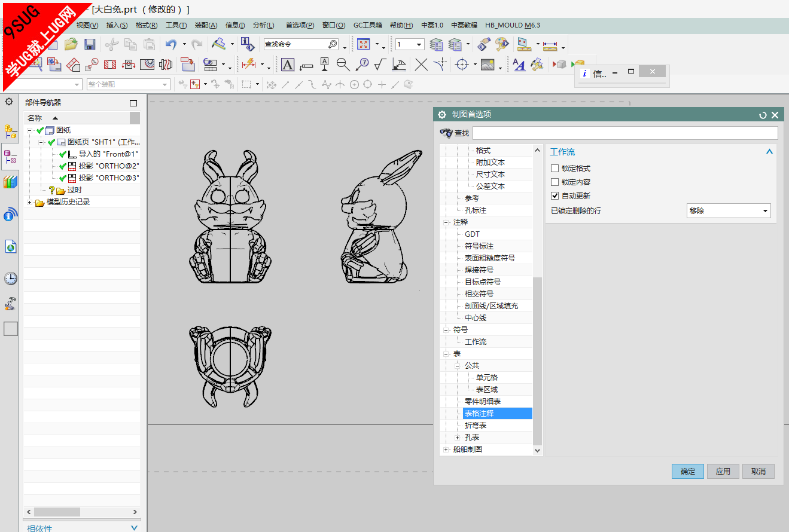The height and width of the screenshot is (532, 789).
Task: Open the layer number dropdown showing 1
Action: tap(419, 44)
